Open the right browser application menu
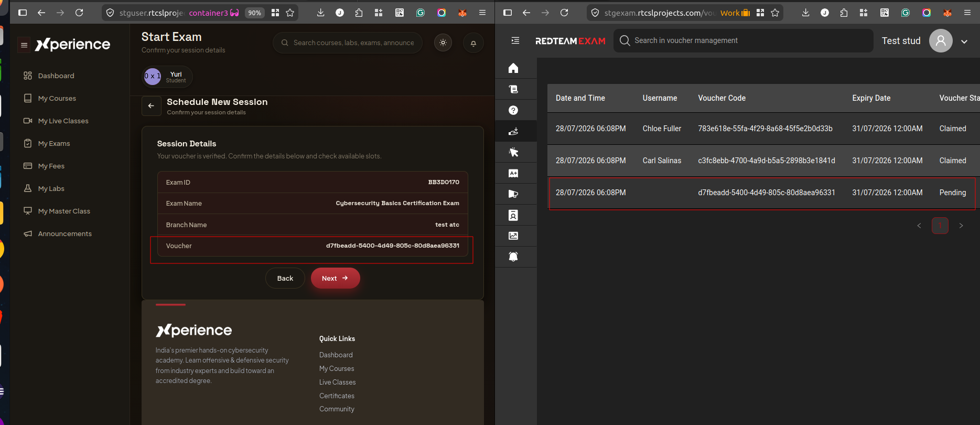Screen dimensions: 980x425 click(967, 13)
